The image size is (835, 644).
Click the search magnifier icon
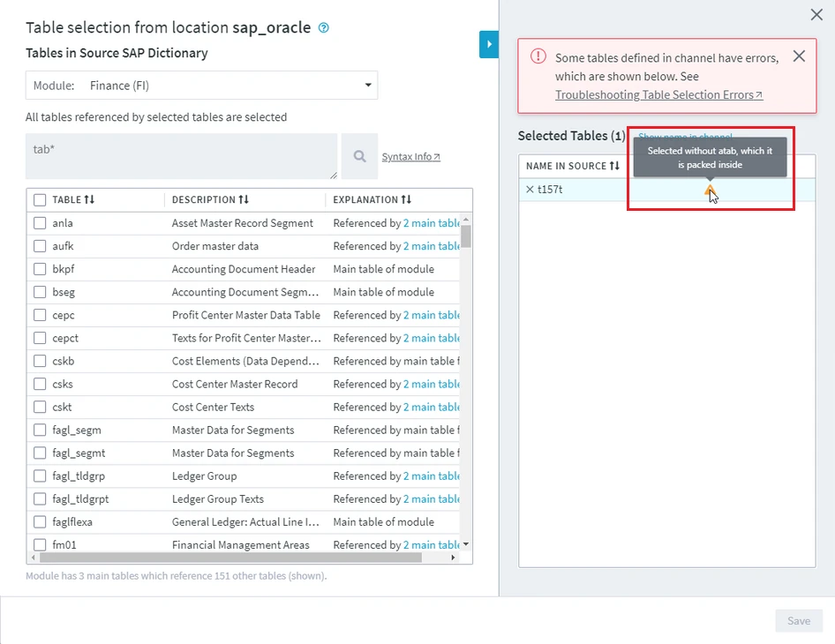[359, 156]
